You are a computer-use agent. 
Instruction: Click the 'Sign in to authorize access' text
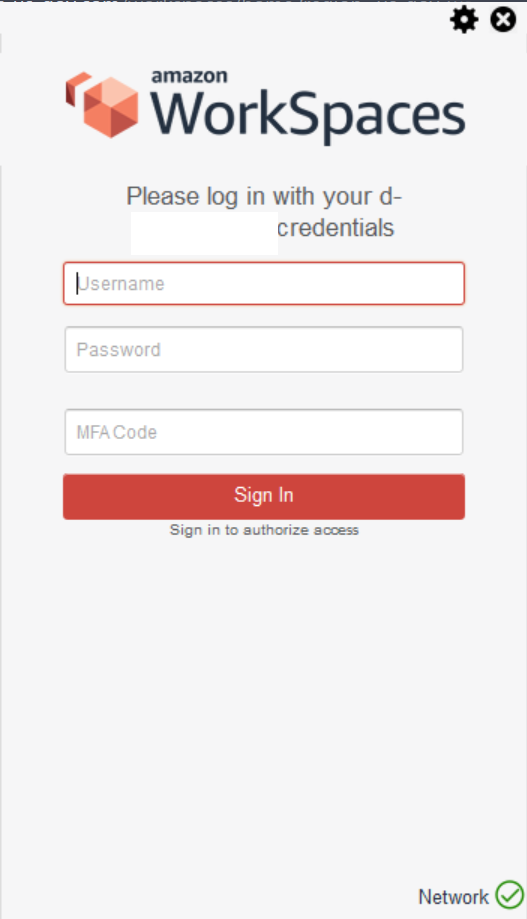click(x=264, y=530)
